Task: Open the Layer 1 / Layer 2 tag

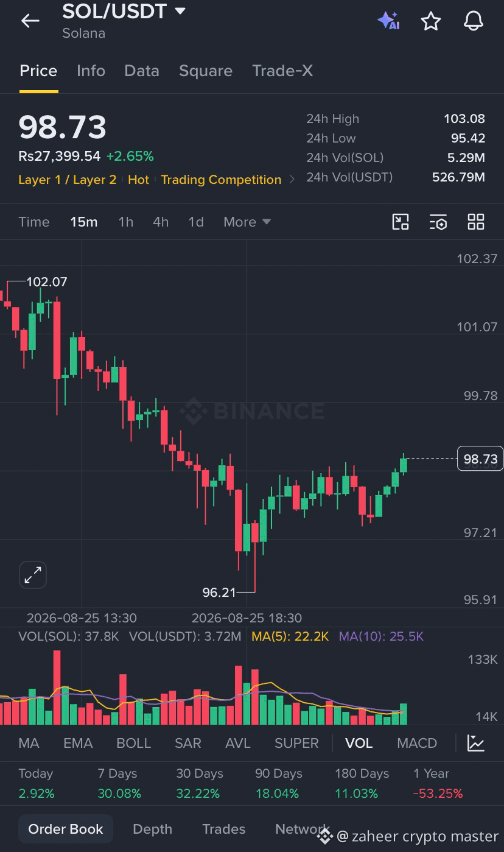Action: click(67, 180)
